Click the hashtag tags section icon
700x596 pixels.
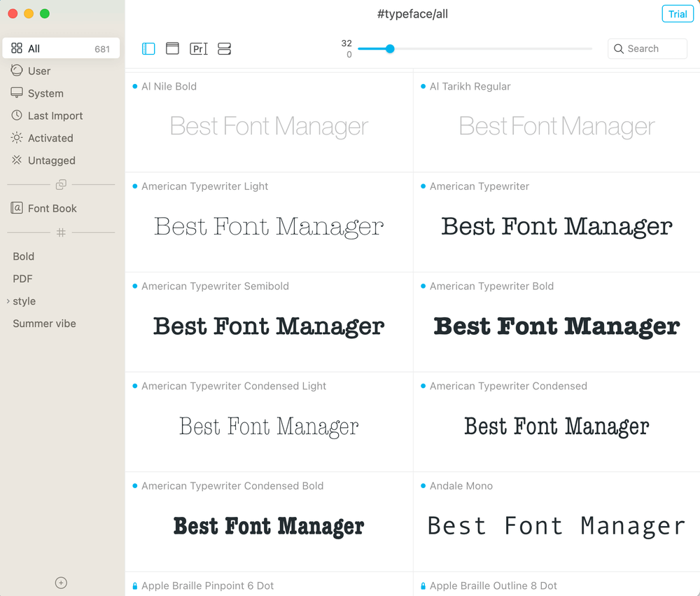(x=61, y=232)
